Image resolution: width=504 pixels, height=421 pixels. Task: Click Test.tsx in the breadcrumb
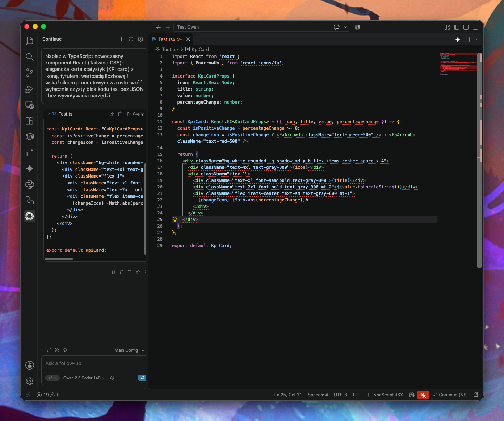170,49
